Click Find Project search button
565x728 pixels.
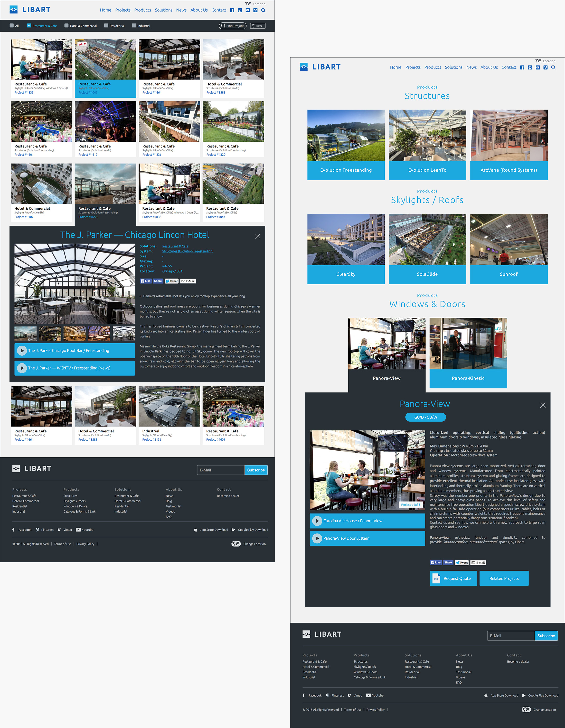coord(232,26)
